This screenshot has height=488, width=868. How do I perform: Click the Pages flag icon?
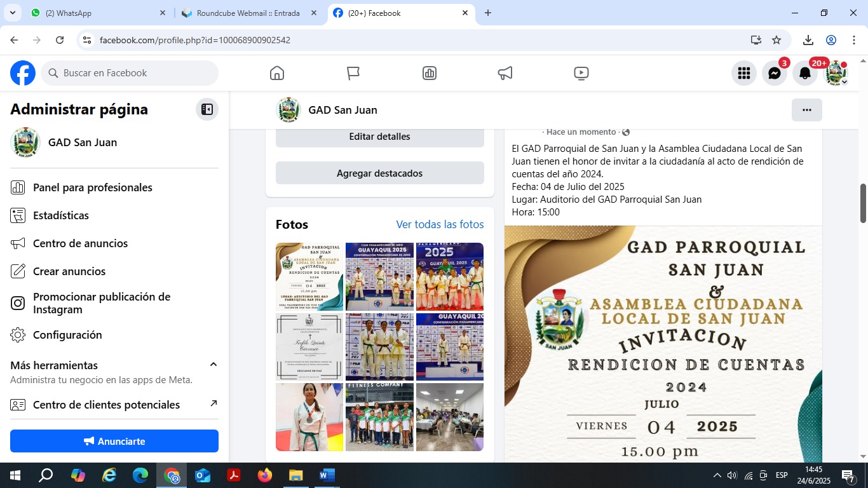pyautogui.click(x=353, y=73)
